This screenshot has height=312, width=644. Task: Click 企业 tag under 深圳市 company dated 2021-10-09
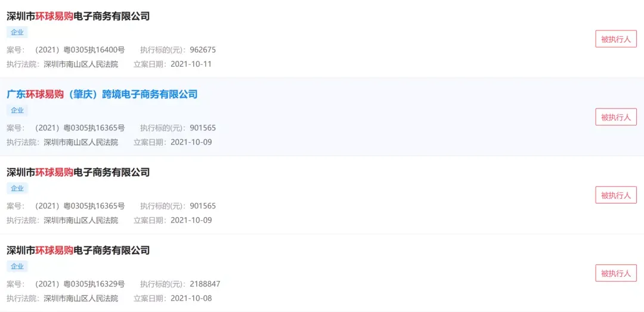17,188
